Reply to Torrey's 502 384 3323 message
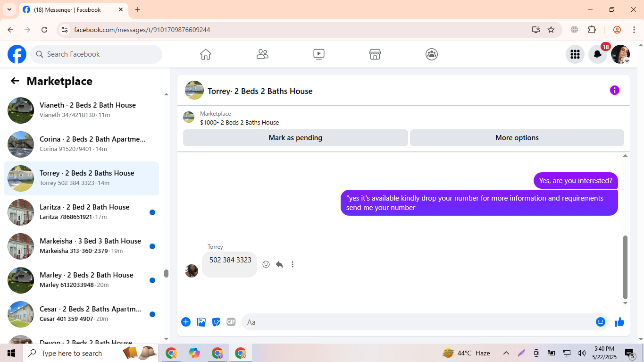Screen dimensions: 644x362 point(279,264)
